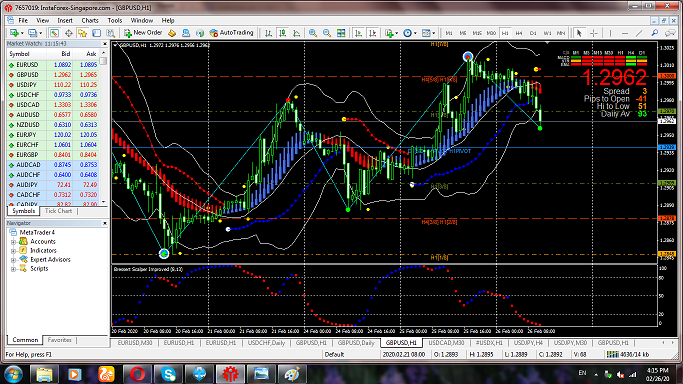
Task: Open the File menu
Action: [x=23, y=20]
